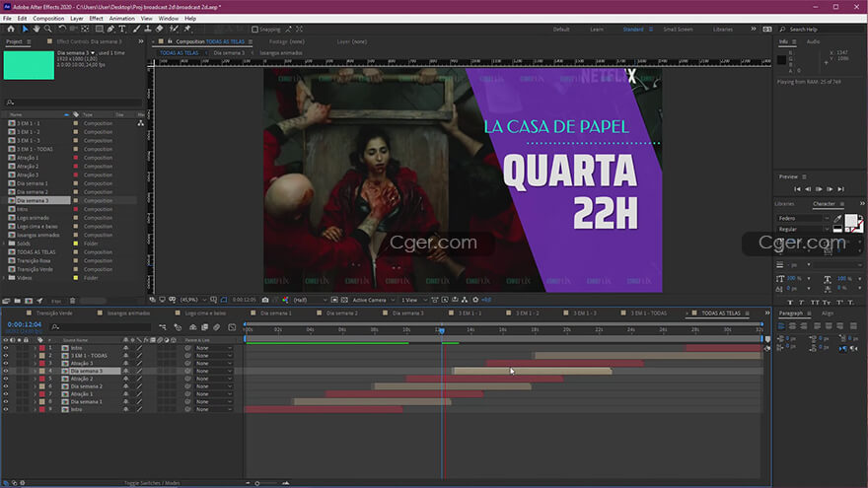Select the Rotation tool
This screenshot has width=868, height=488.
click(x=62, y=29)
